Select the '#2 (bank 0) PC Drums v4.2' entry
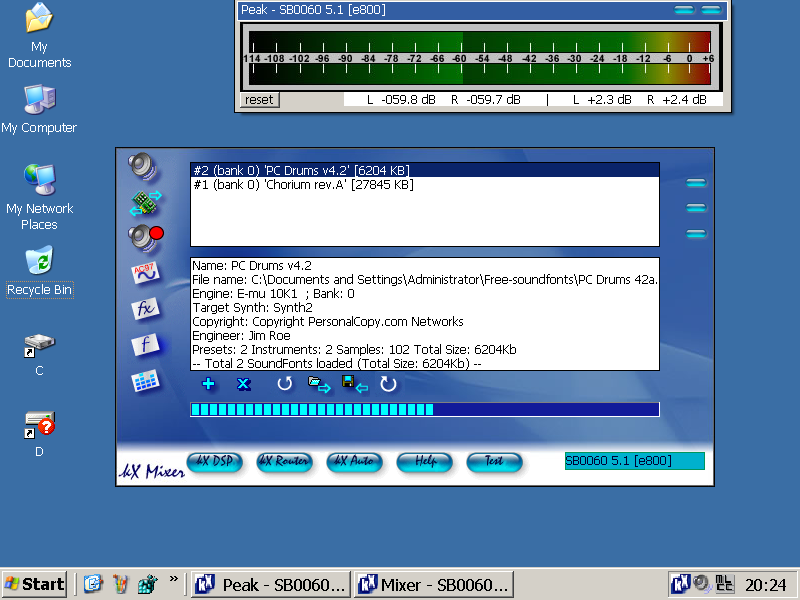This screenshot has width=800, height=600. 425,170
